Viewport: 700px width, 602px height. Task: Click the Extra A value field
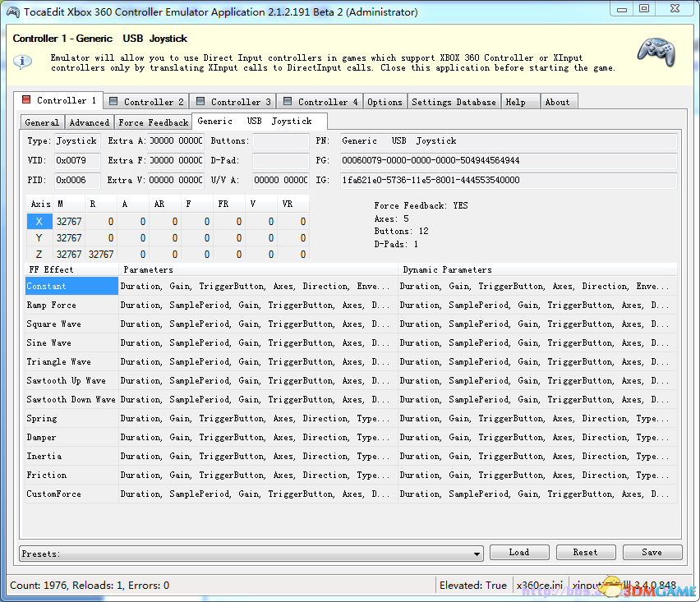[x=176, y=141]
